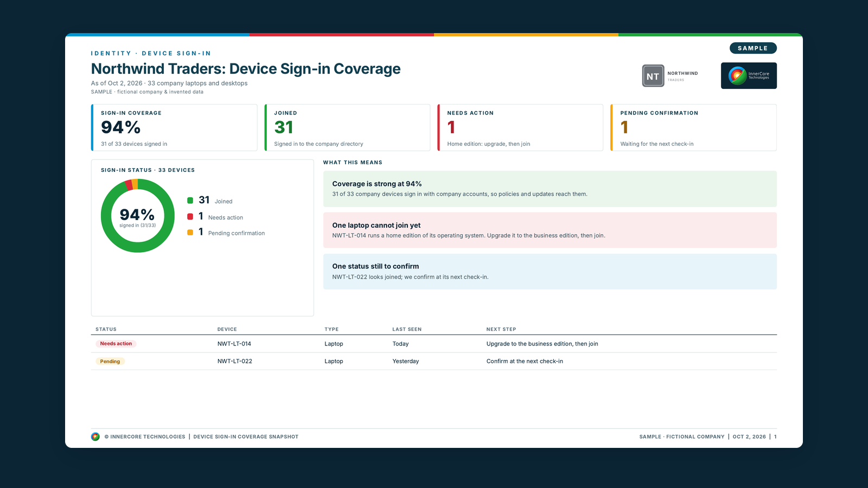
Task: Click the "As of Oct 2, 2026" subtitle line
Action: tap(169, 83)
